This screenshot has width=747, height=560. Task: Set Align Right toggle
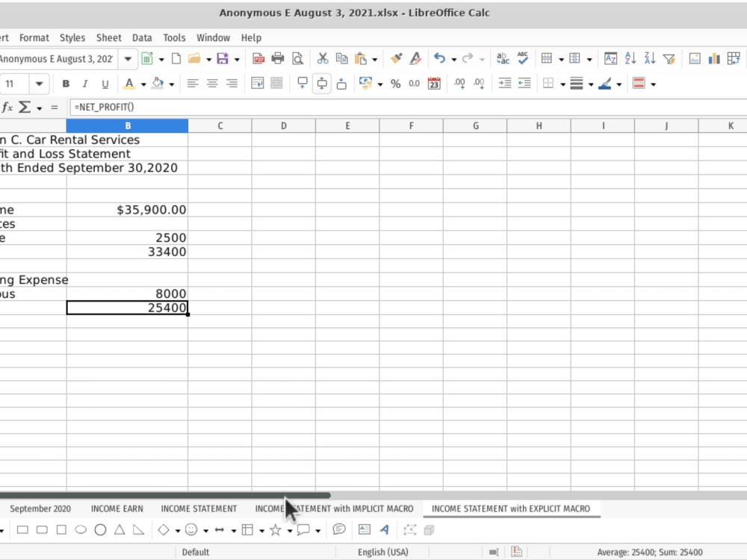point(232,84)
